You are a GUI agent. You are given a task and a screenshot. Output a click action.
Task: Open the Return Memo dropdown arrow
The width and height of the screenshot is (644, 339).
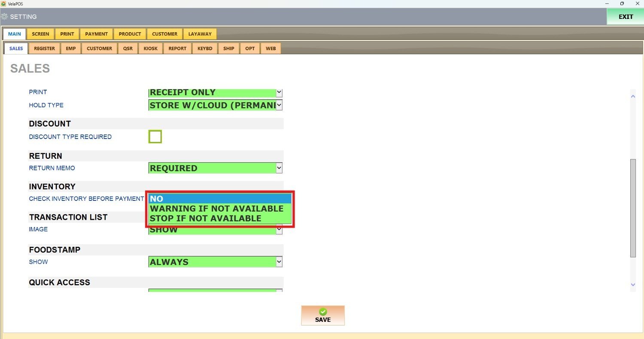(279, 168)
